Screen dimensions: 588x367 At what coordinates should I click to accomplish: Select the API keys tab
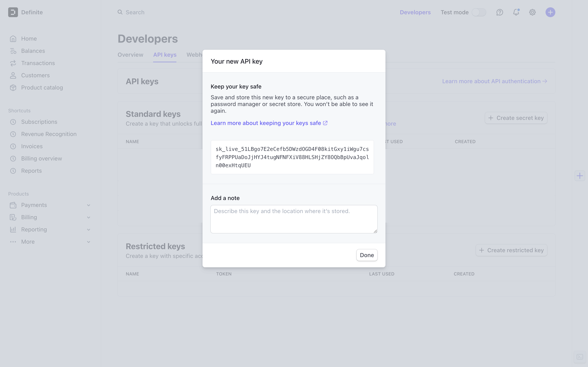coord(165,55)
